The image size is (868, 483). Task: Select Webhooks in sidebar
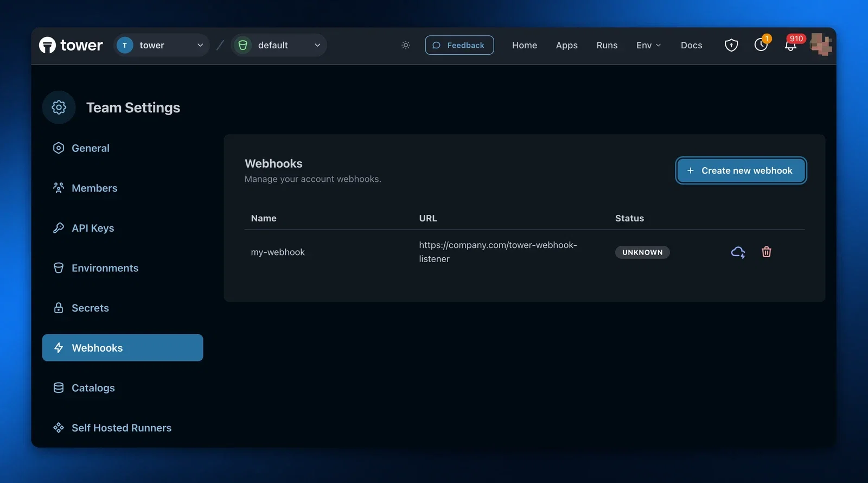click(x=123, y=348)
